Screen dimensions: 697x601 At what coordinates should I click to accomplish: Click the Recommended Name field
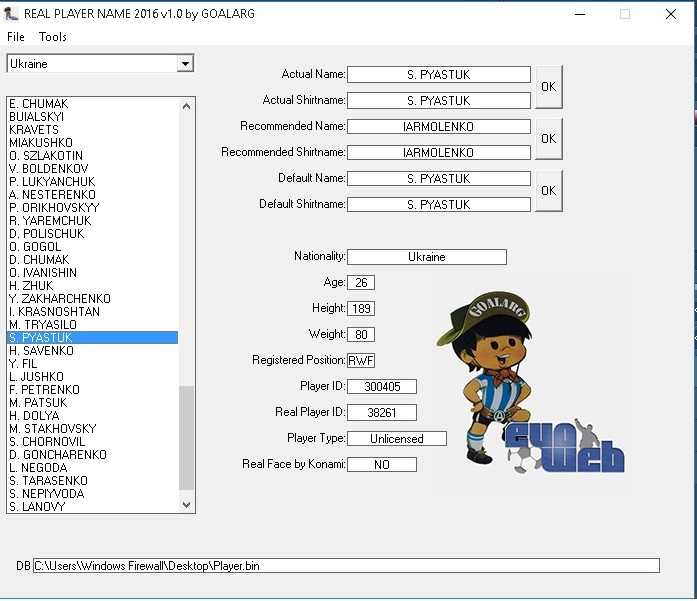click(439, 127)
